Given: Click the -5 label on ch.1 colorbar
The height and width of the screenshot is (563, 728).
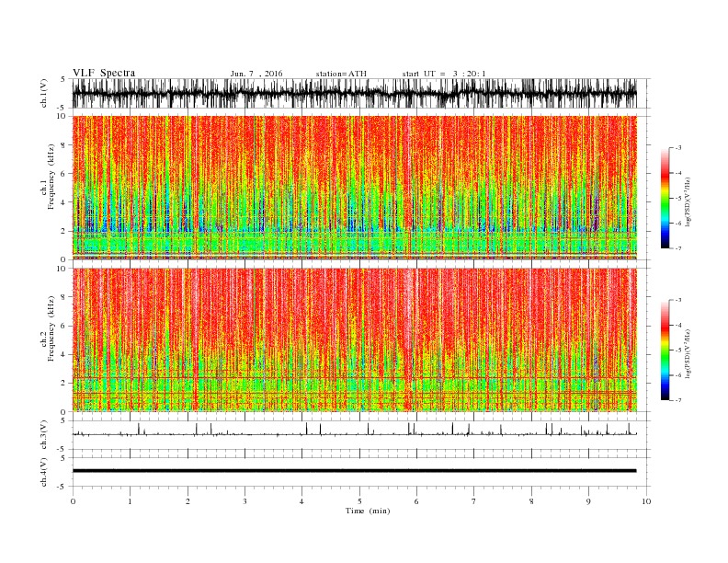Looking at the screenshot, I should pos(677,199).
